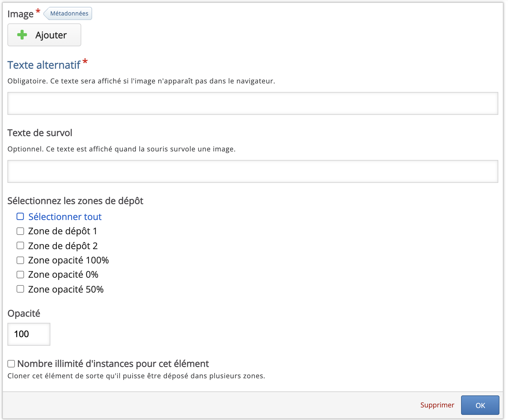Image resolution: width=508 pixels, height=420 pixels.
Task: Toggle the Zone opacité 0% checkbox
Action: (x=20, y=275)
